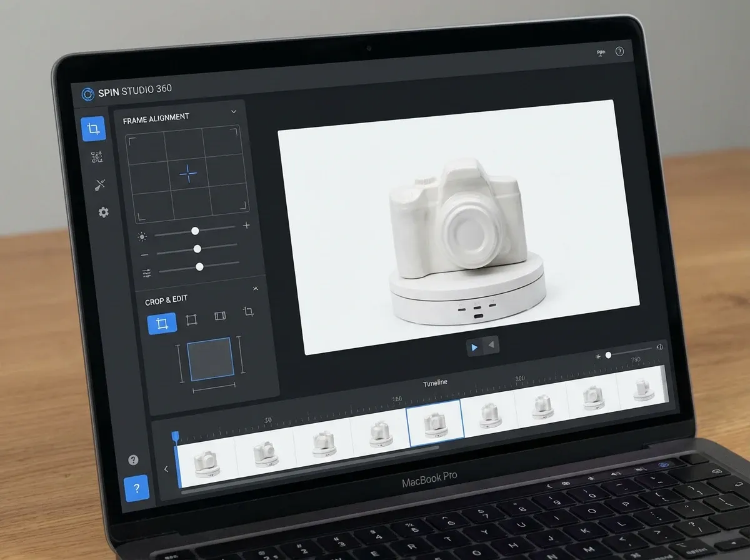
Task: Click the Timeline label
Action: click(435, 382)
